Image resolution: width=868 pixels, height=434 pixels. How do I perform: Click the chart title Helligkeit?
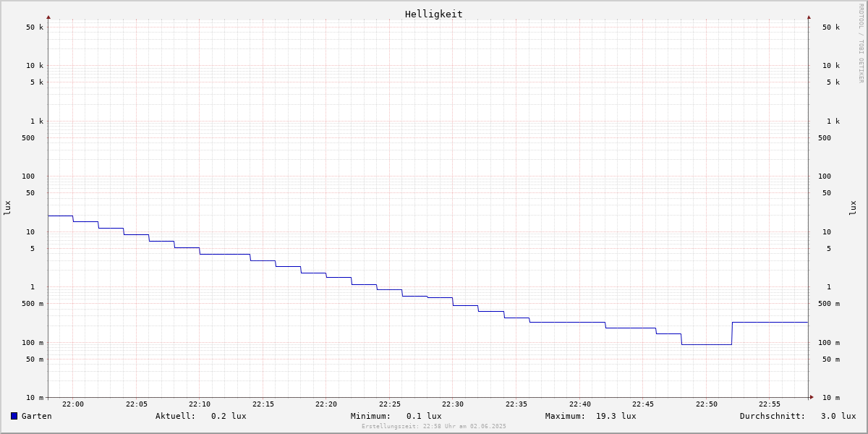(x=434, y=14)
